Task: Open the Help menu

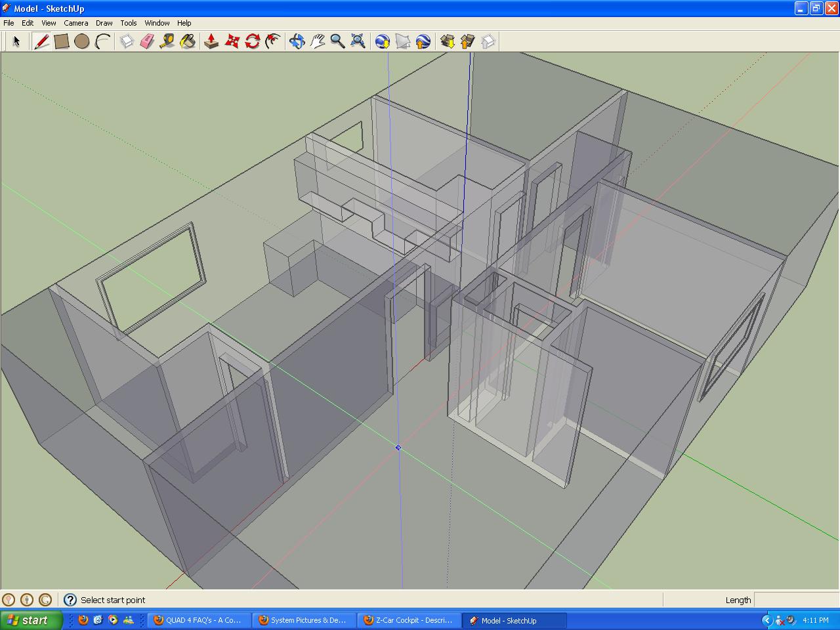Action: [184, 23]
